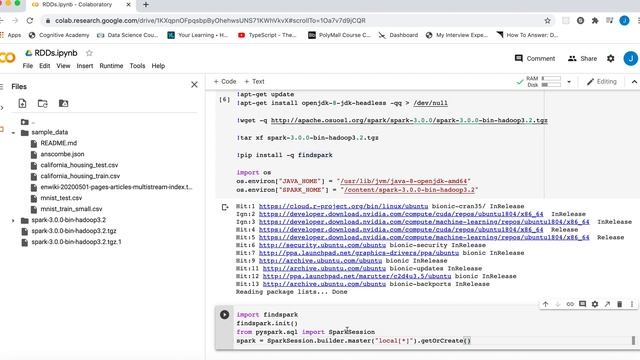Bookmark this page in Chrome
This screenshot has height=360, width=640.
(x=548, y=20)
